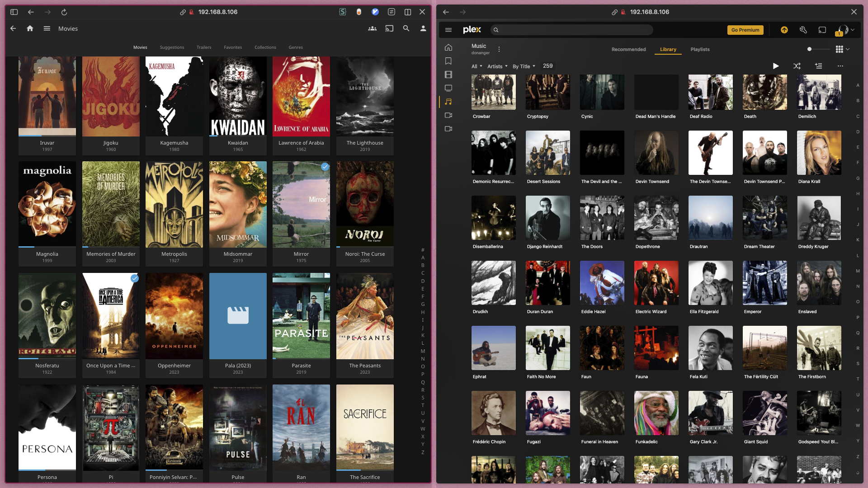Click the SyncPlay group icon in Jellyfin
Image resolution: width=868 pixels, height=488 pixels.
pos(372,28)
